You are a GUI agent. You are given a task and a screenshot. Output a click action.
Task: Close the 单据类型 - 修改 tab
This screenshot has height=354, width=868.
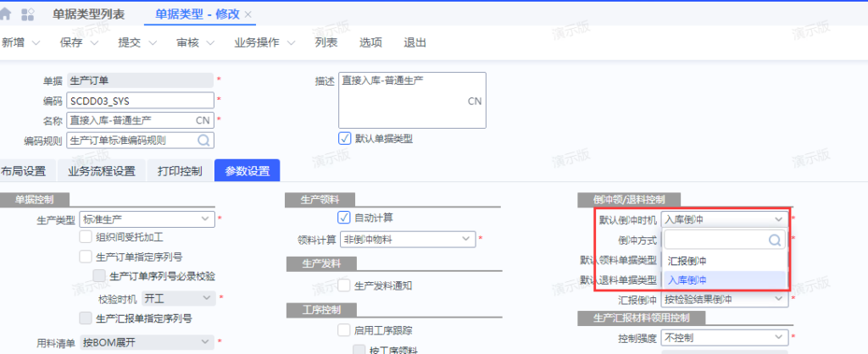pyautogui.click(x=248, y=15)
